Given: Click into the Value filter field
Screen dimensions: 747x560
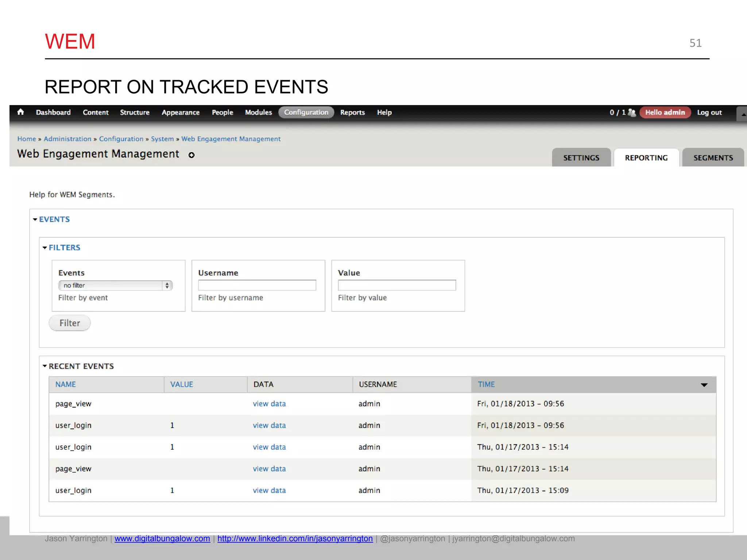Looking at the screenshot, I should tap(397, 285).
